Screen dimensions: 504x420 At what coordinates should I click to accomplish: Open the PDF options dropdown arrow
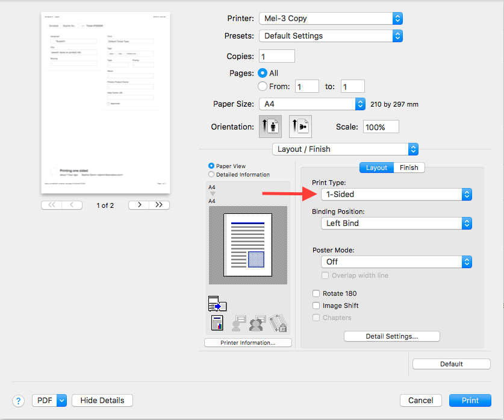(61, 401)
